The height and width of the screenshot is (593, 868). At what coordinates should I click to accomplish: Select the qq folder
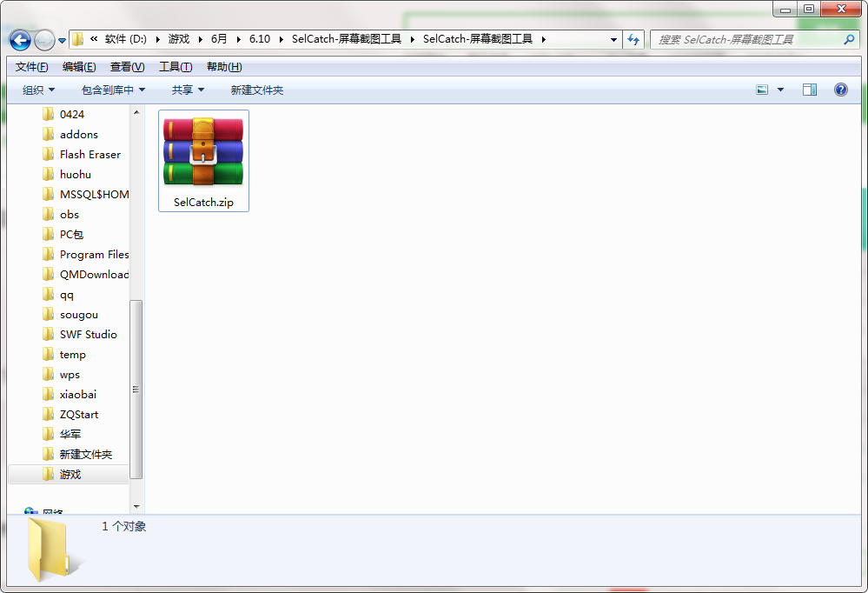(66, 294)
